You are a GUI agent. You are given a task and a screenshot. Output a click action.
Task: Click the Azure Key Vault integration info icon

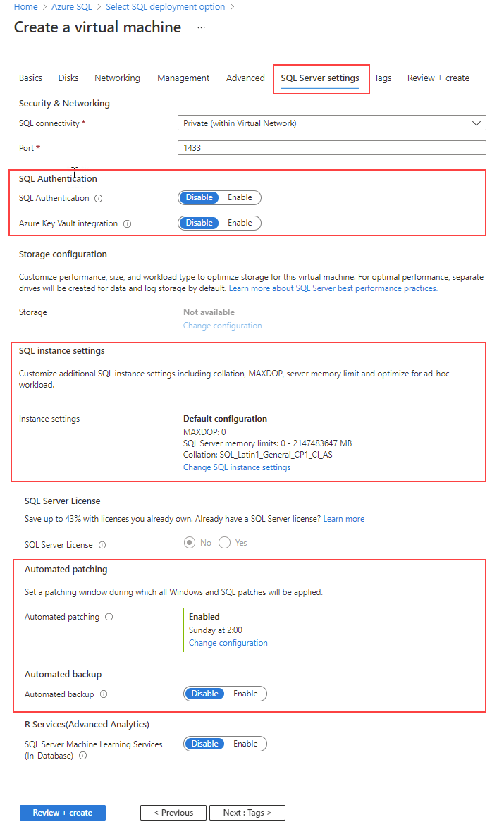tap(128, 223)
